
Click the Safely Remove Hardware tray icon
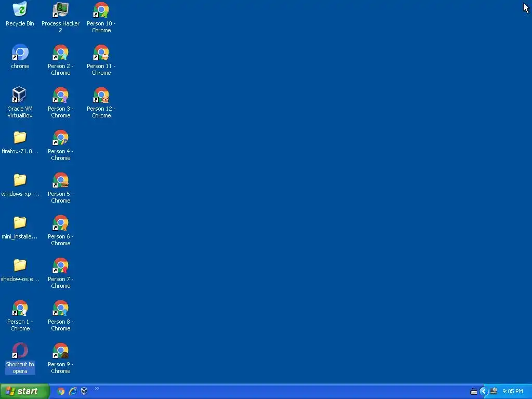point(494,391)
